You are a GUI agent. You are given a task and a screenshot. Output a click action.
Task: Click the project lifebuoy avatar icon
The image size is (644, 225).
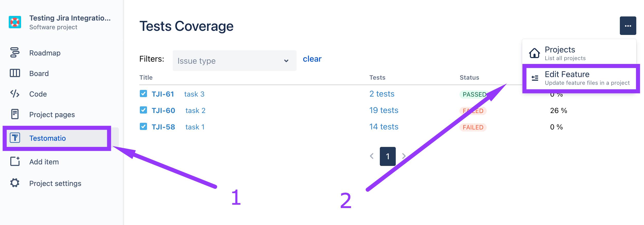(x=15, y=22)
